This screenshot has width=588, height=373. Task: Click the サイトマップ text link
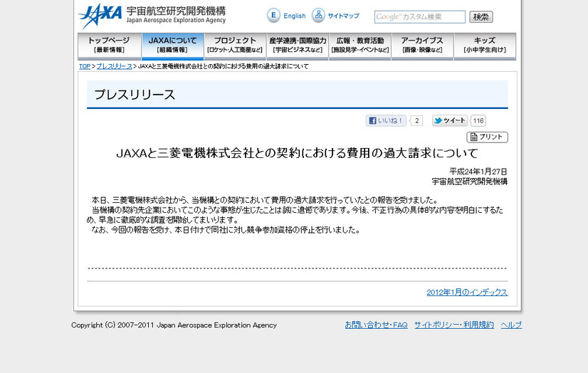point(344,16)
